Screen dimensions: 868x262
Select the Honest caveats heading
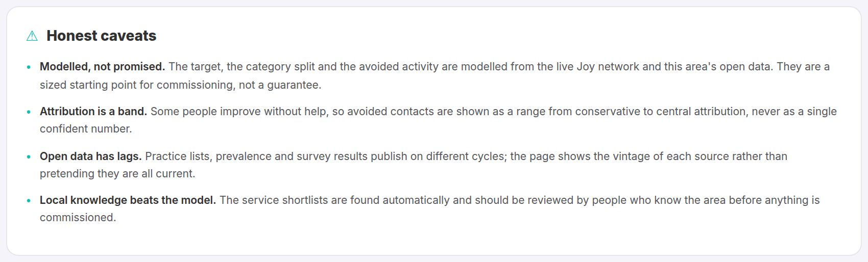(x=101, y=36)
